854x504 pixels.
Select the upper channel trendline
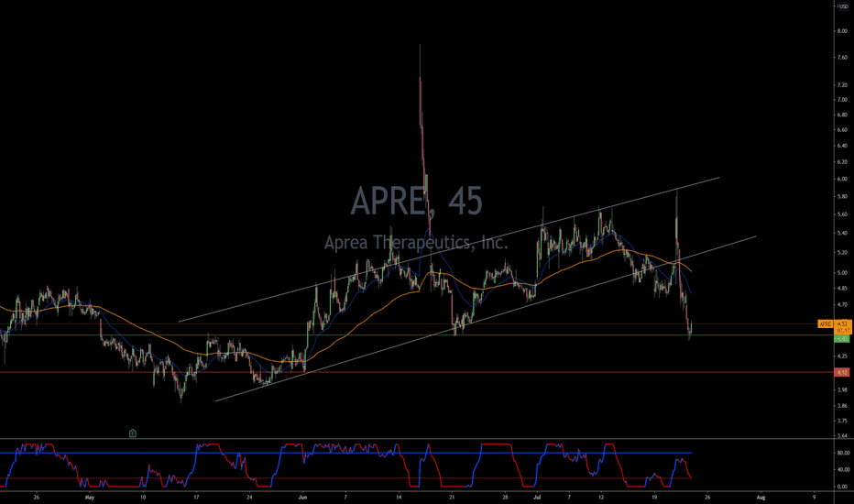(449, 249)
